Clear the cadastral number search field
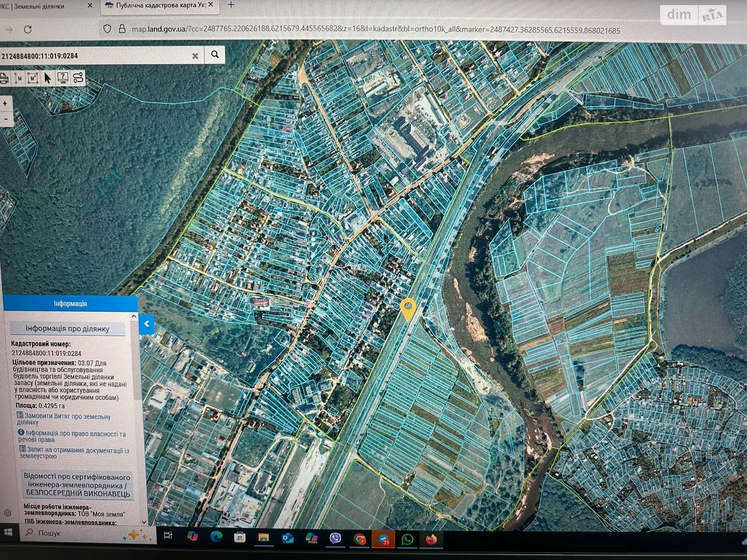The height and width of the screenshot is (560, 747). click(x=195, y=56)
